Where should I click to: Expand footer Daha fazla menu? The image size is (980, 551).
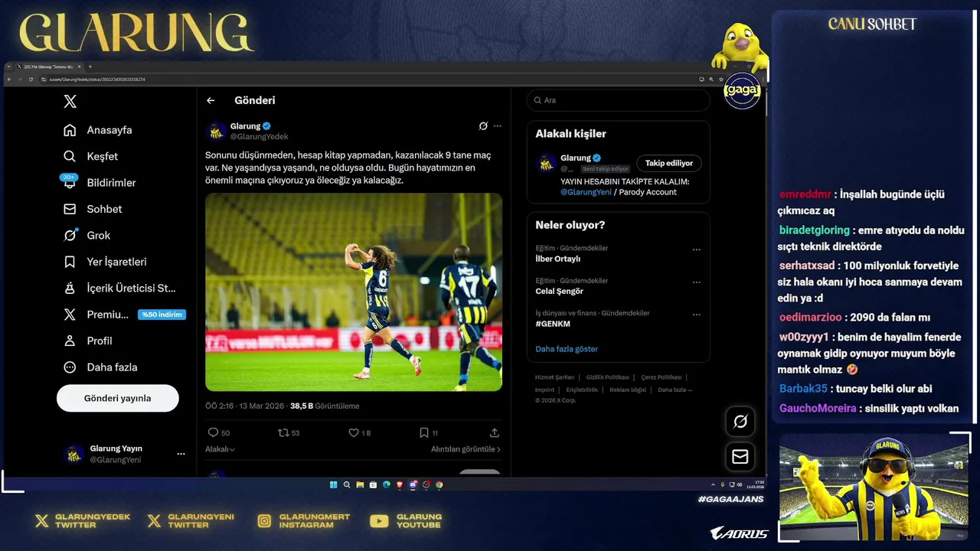click(x=675, y=390)
